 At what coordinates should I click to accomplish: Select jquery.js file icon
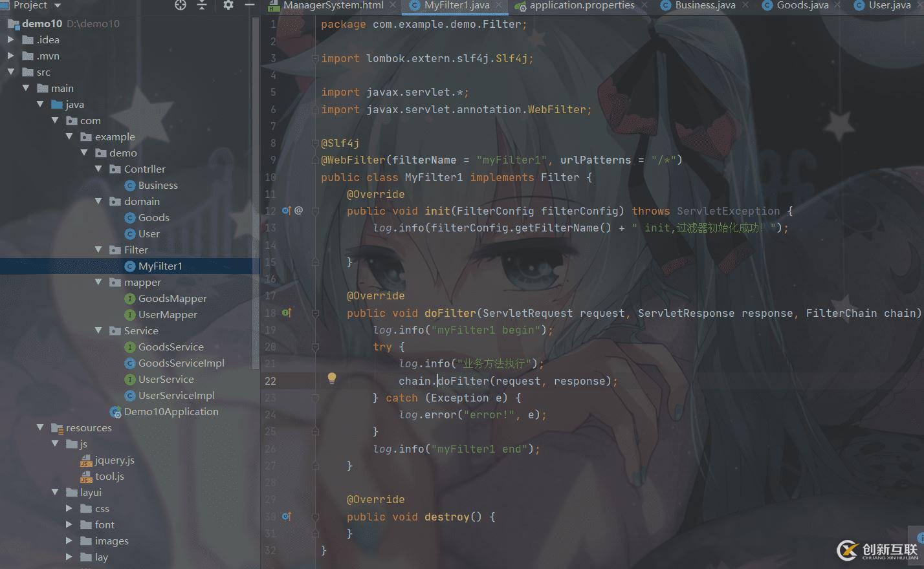click(x=86, y=460)
